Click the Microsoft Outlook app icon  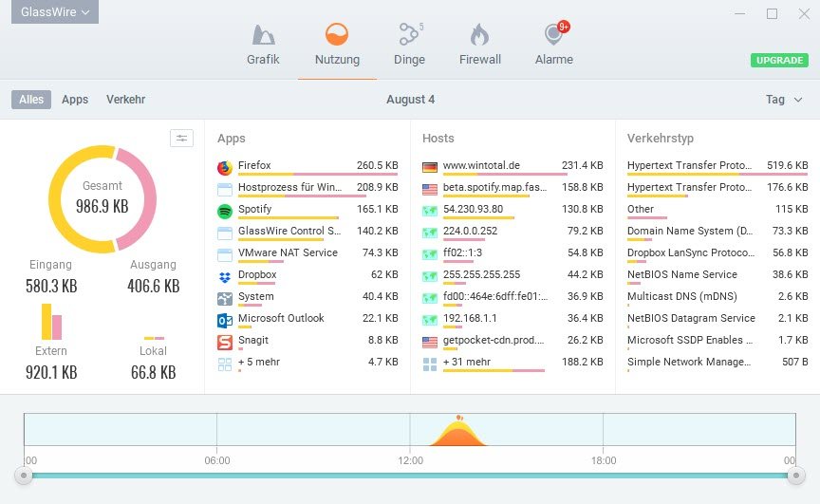coord(225,321)
